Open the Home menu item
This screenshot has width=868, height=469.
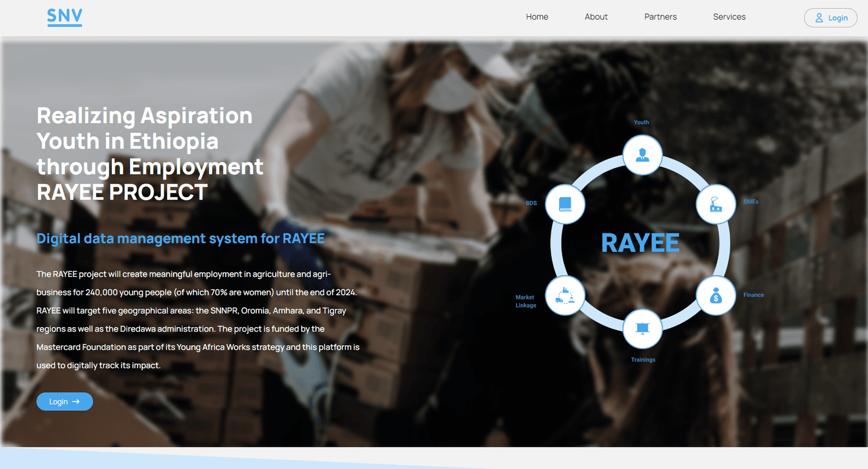pyautogui.click(x=537, y=17)
